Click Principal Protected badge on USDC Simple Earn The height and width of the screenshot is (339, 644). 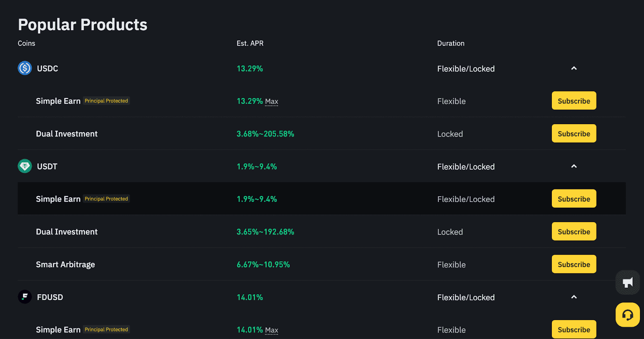tap(106, 100)
